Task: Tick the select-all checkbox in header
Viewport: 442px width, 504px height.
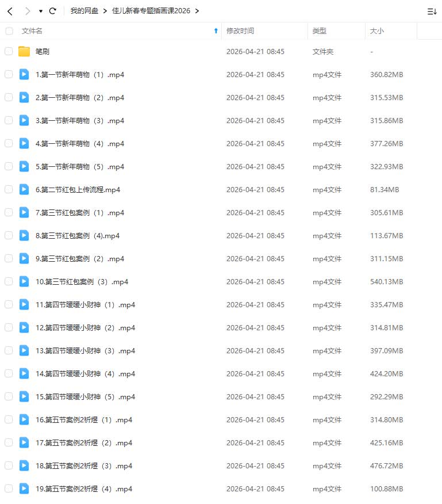Action: coord(9,31)
